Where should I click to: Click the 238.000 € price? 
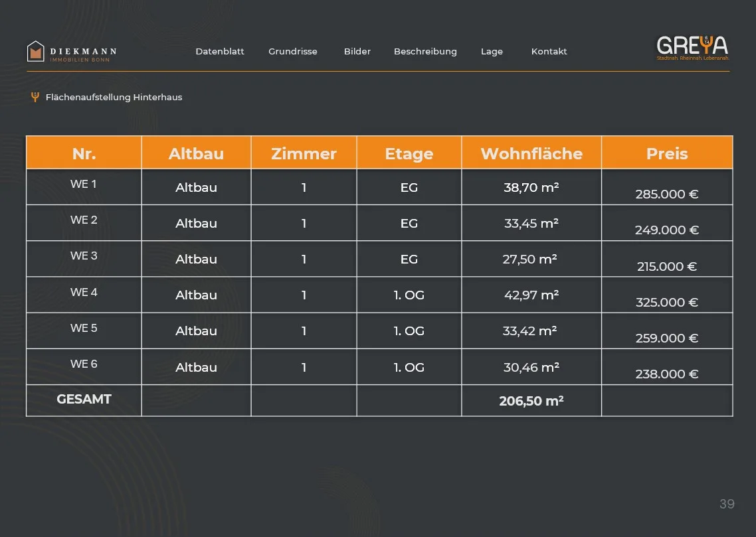click(667, 374)
